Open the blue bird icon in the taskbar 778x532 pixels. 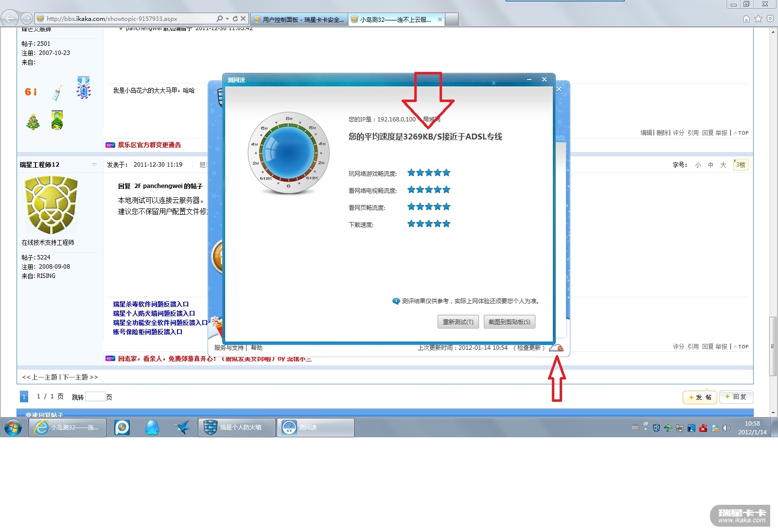pyautogui.click(x=183, y=428)
